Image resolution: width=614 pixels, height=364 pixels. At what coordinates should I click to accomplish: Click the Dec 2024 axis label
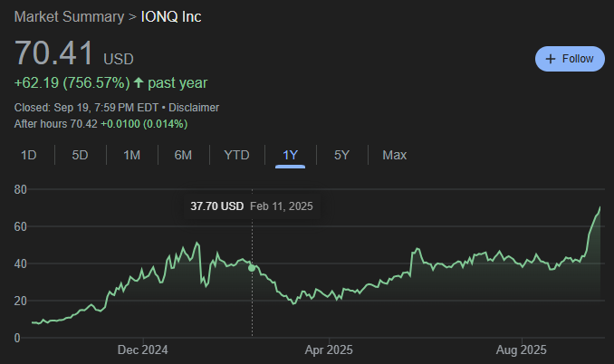(x=142, y=350)
